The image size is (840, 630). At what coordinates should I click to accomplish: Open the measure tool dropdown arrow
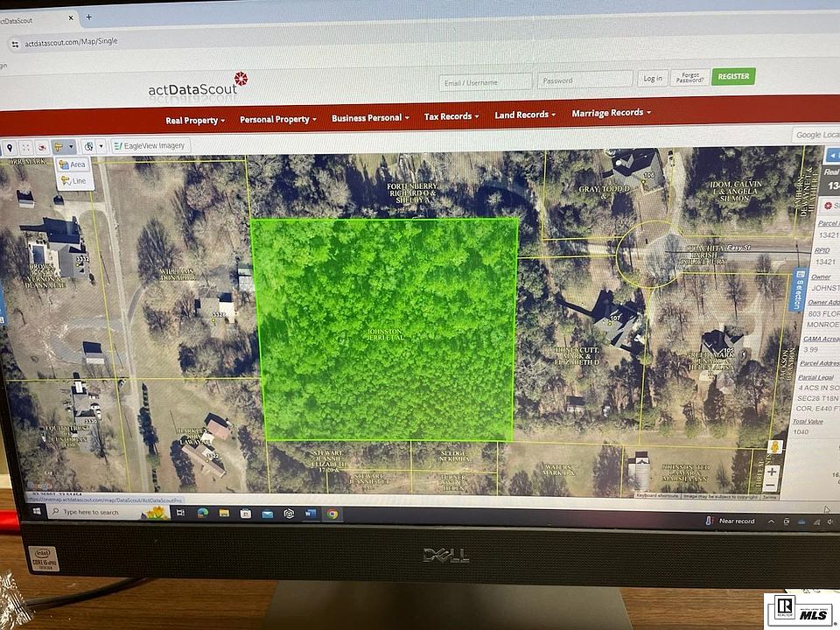[71, 147]
